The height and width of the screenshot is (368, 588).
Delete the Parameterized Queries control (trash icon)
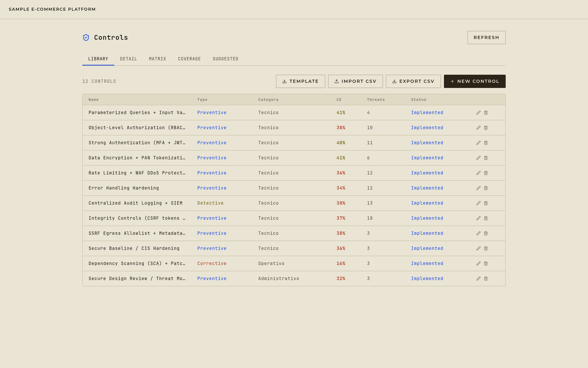[486, 113]
